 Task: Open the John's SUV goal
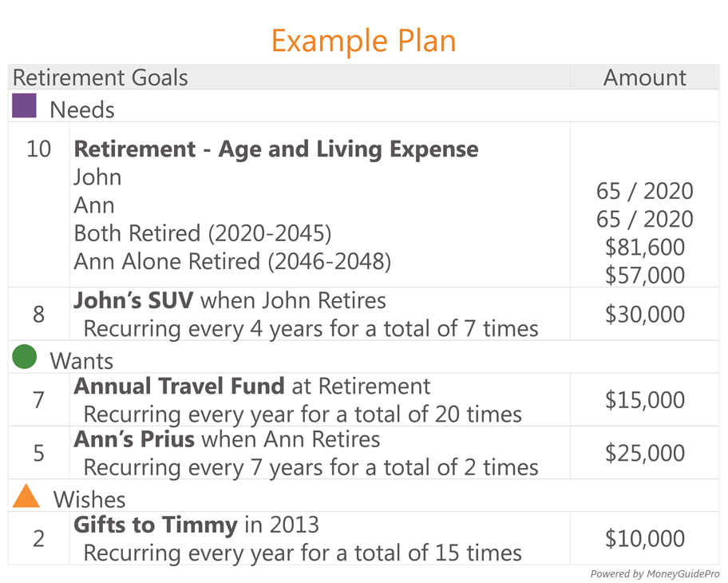tap(133, 300)
